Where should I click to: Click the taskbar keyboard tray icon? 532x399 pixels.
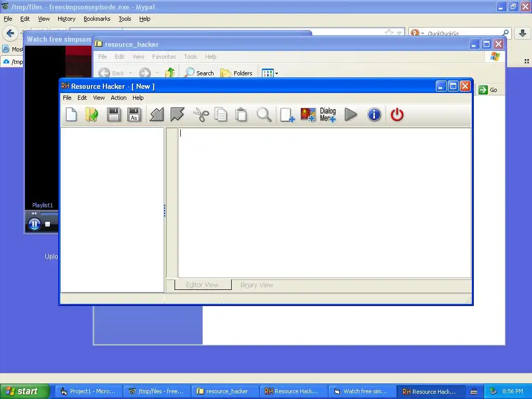point(474,392)
